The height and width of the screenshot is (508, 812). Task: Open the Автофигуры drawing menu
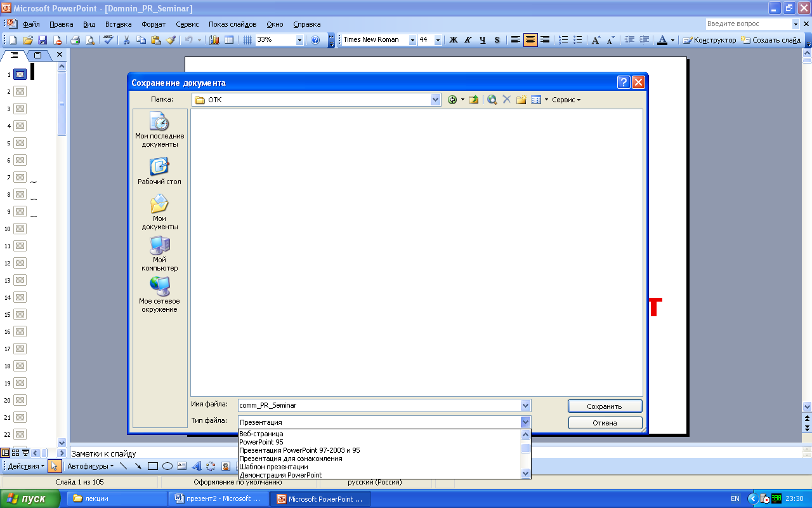pos(90,466)
